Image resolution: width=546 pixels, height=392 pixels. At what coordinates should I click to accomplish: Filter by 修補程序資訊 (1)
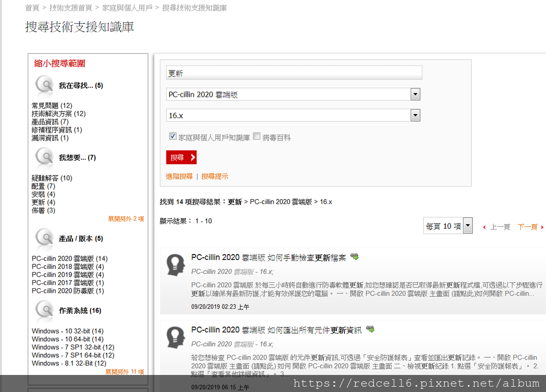click(57, 130)
